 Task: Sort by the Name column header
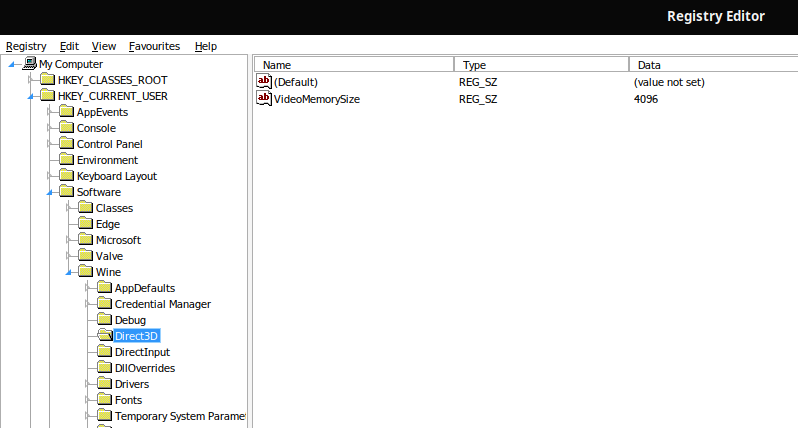(354, 65)
